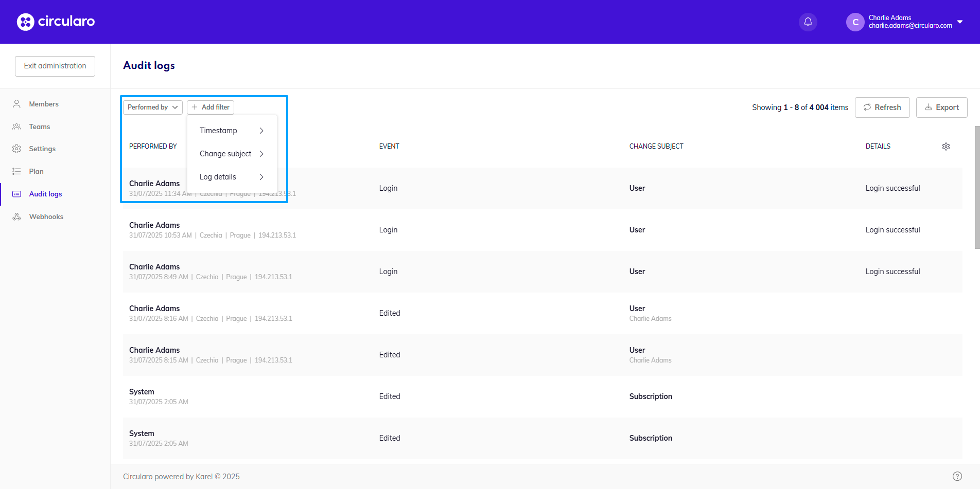Expand the user account dropdown arrow
This screenshot has height=489, width=980.
click(x=960, y=22)
